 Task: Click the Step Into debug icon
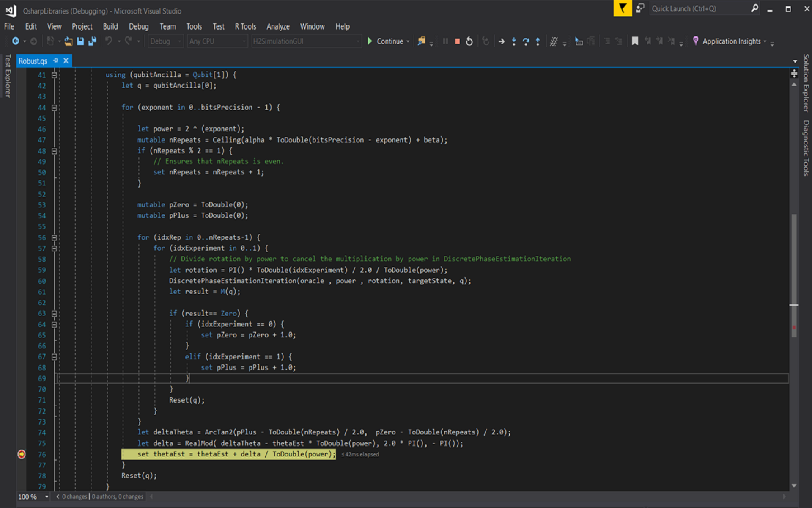click(x=514, y=41)
